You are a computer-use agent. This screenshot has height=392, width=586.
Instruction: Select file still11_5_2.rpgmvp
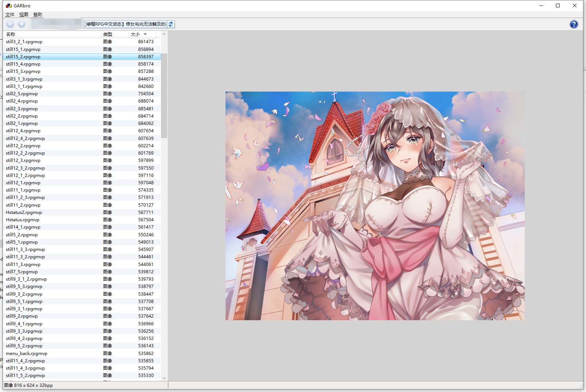click(82, 376)
